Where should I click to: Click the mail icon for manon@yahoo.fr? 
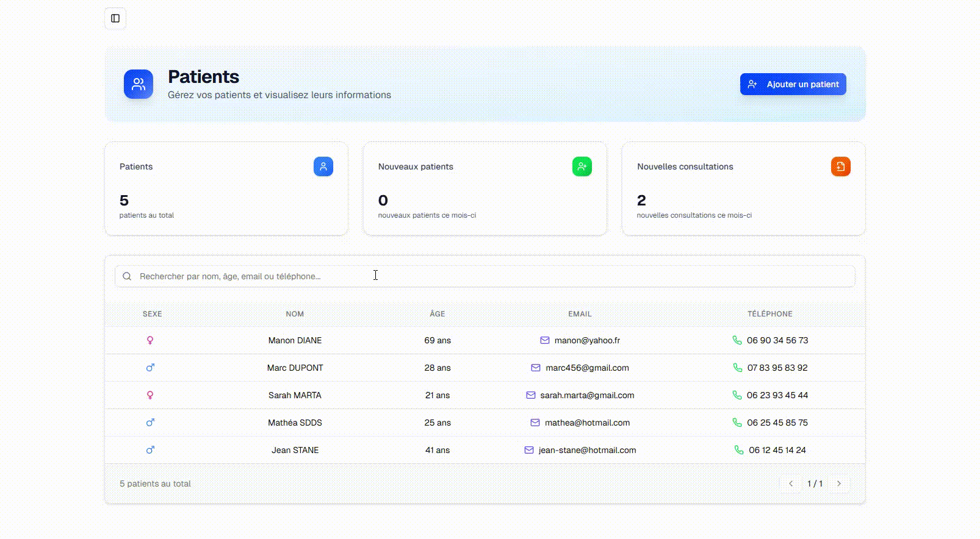545,340
